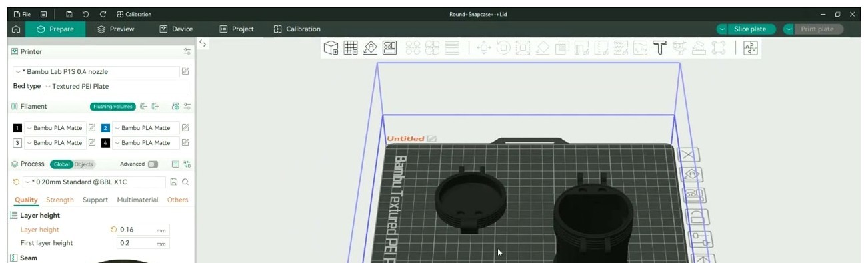Open filament 2 Bambu PLA Matte dropdown
Image resolution: width=868 pixels, height=263 pixels.
(146, 127)
